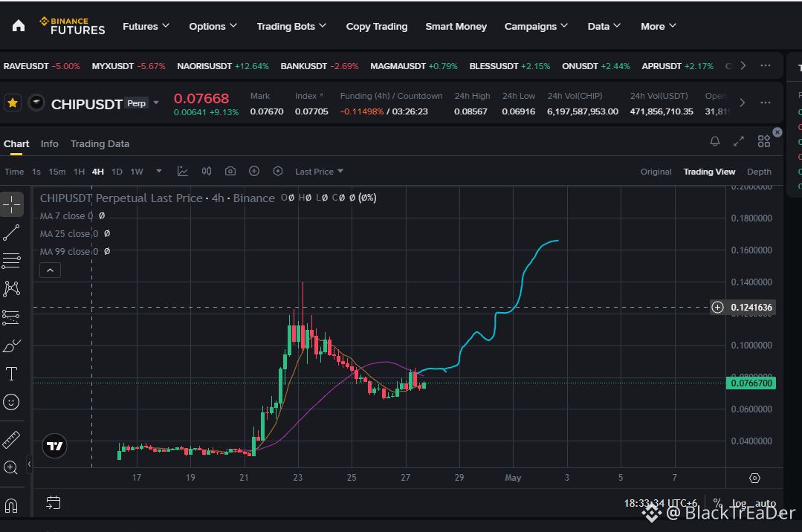
Task: Expand Data menu
Action: click(x=604, y=26)
